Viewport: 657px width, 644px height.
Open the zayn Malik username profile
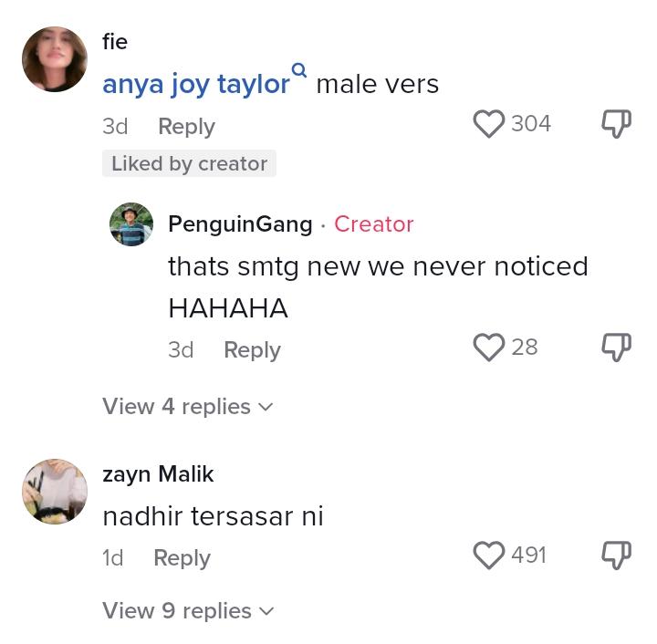[158, 474]
